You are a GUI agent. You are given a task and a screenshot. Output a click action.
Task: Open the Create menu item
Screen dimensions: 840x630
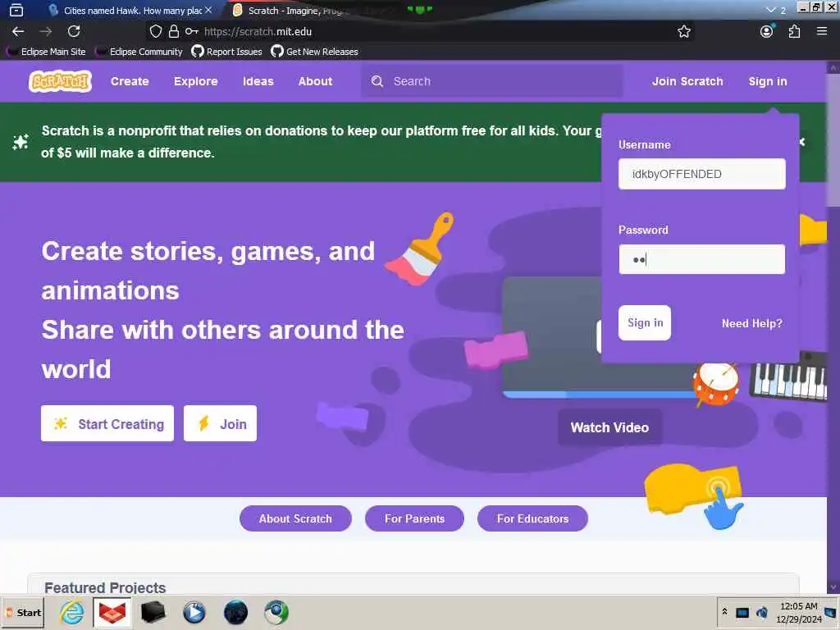tap(130, 81)
